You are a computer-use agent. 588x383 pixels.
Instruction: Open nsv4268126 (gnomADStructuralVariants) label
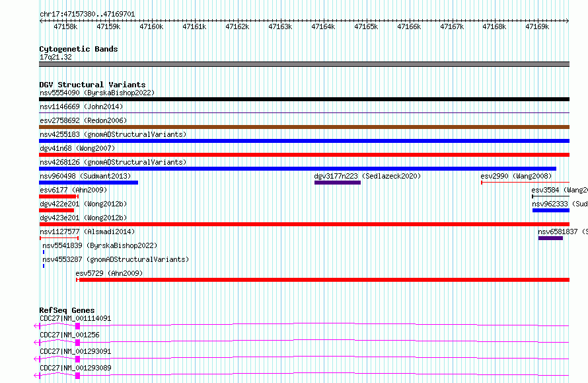click(x=113, y=162)
